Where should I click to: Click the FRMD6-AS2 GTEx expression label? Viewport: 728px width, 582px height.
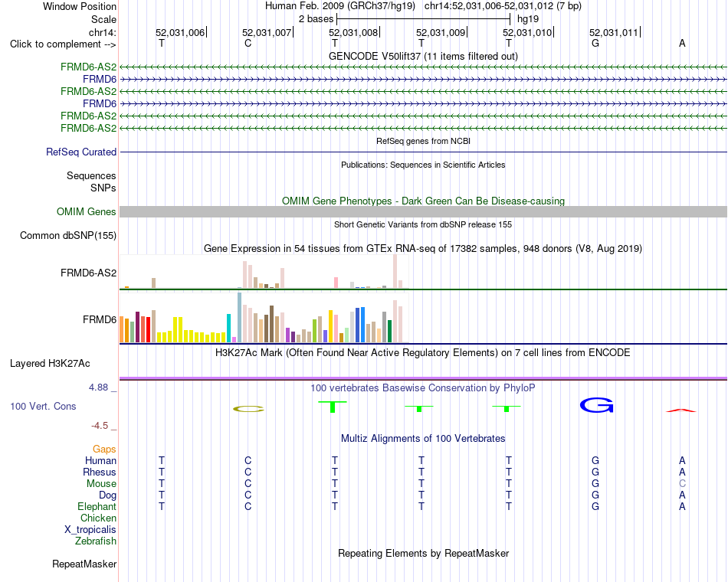88,273
